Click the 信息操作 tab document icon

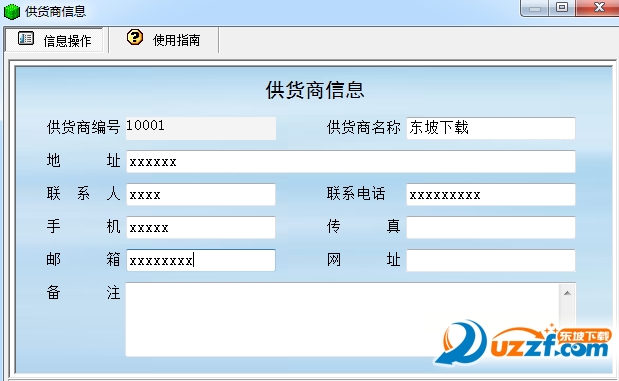click(x=26, y=38)
